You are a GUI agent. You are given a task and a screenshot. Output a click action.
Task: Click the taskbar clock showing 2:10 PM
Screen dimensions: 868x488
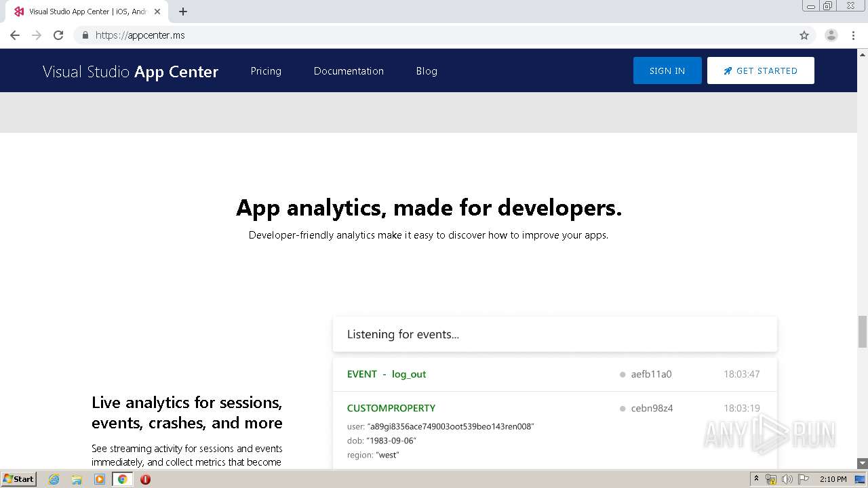coord(833,479)
